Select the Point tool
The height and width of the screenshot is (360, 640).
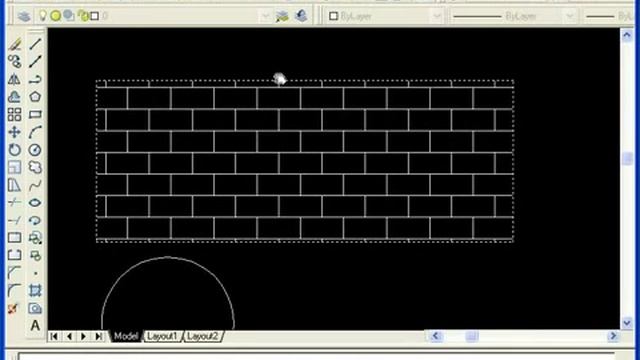[35, 273]
